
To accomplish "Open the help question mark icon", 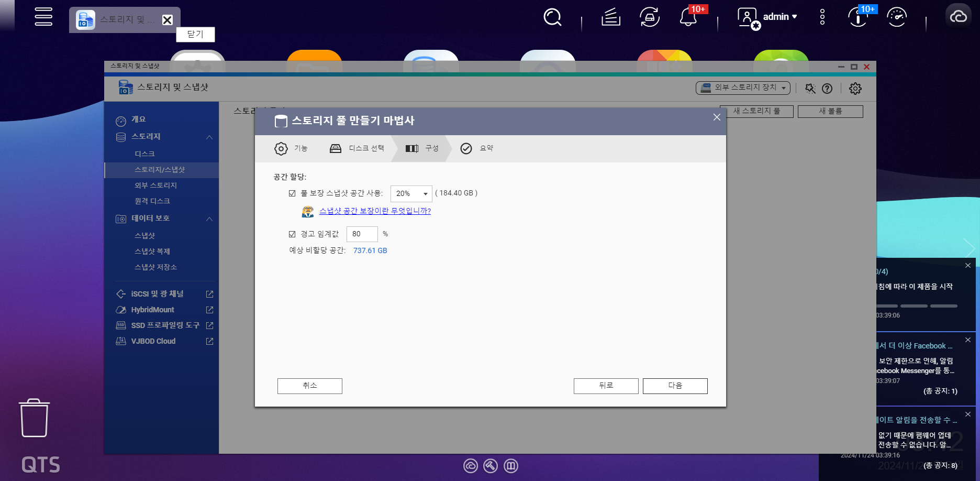I will 827,89.
